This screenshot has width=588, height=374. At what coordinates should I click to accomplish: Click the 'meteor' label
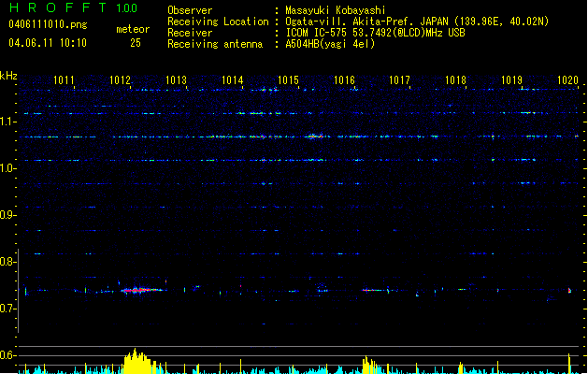133,29
